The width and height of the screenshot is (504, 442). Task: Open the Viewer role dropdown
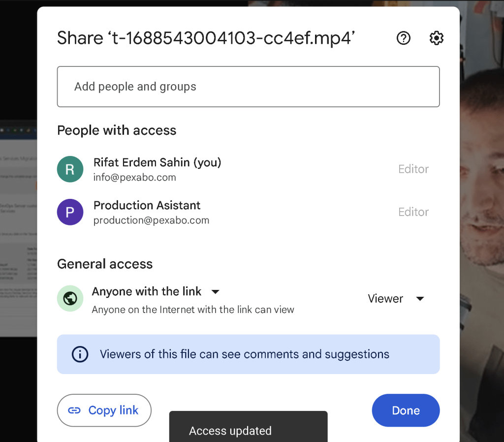point(396,299)
